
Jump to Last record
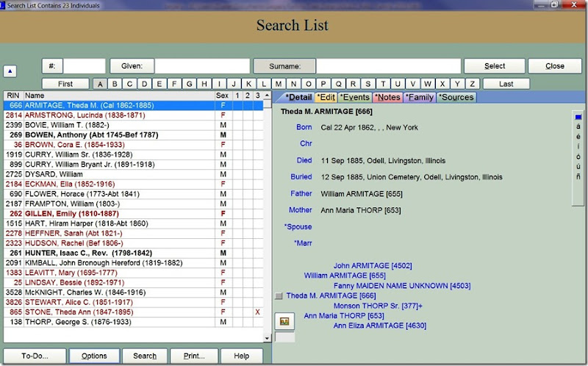click(506, 84)
